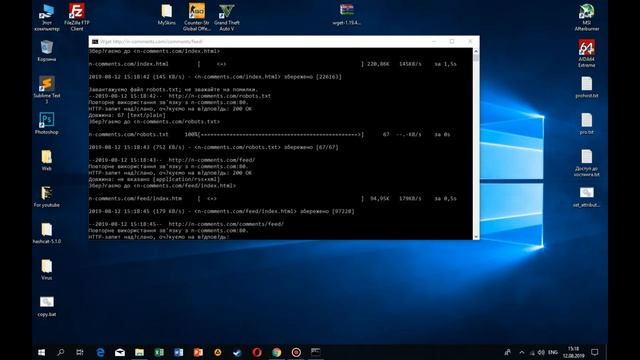The width and height of the screenshot is (640, 360).
Task: Click the robots.txt 100% progress bar line
Action: point(269,134)
